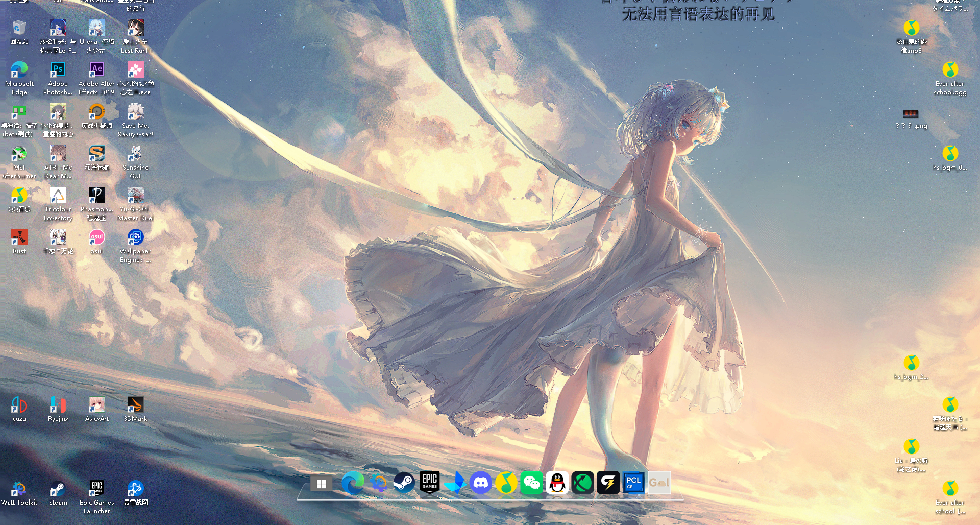
Task: Select the Rust game shortcut
Action: (x=19, y=238)
